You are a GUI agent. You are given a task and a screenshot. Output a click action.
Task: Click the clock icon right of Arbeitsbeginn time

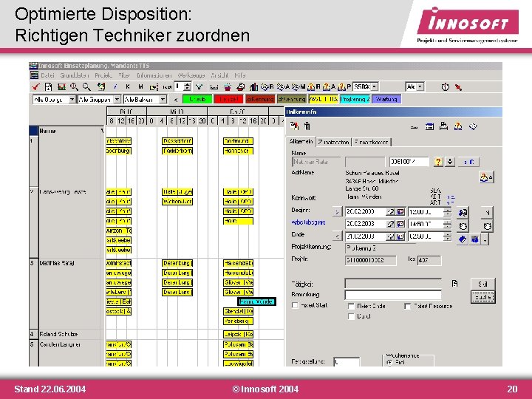pyautogui.click(x=463, y=225)
